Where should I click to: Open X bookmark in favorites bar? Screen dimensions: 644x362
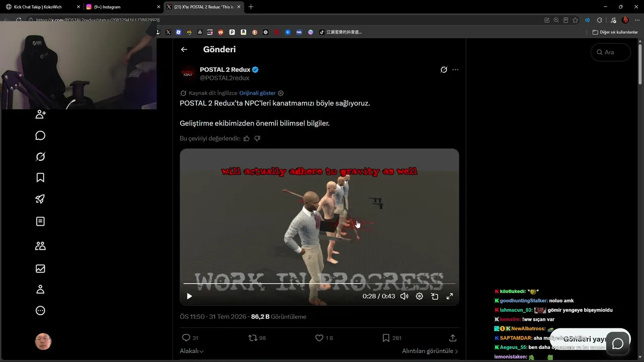(x=168, y=32)
